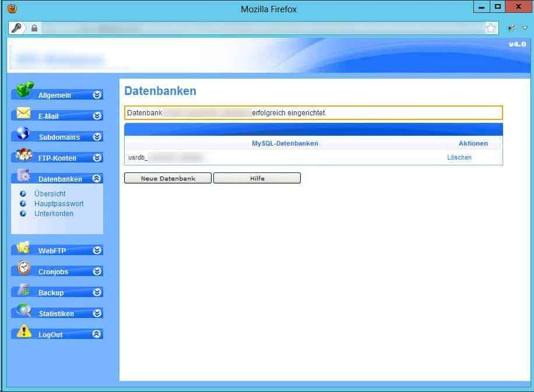Bookmark page with the star icon
Image resolution: width=534 pixels, height=392 pixels.
tap(491, 28)
